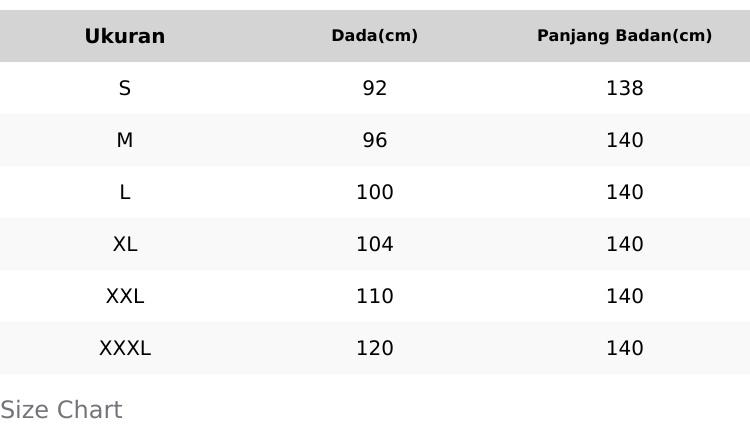Click the L size cell
750x446 pixels.
coord(125,192)
